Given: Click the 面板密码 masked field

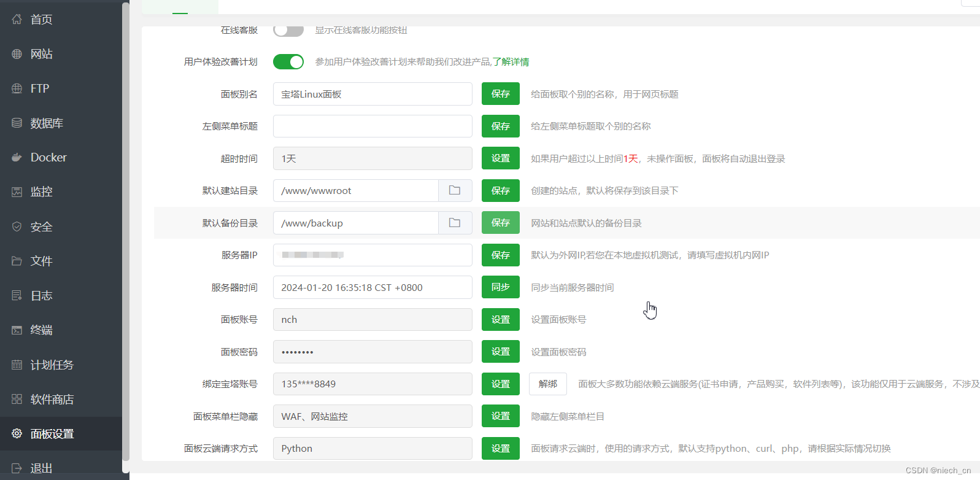Looking at the screenshot, I should click(372, 352).
